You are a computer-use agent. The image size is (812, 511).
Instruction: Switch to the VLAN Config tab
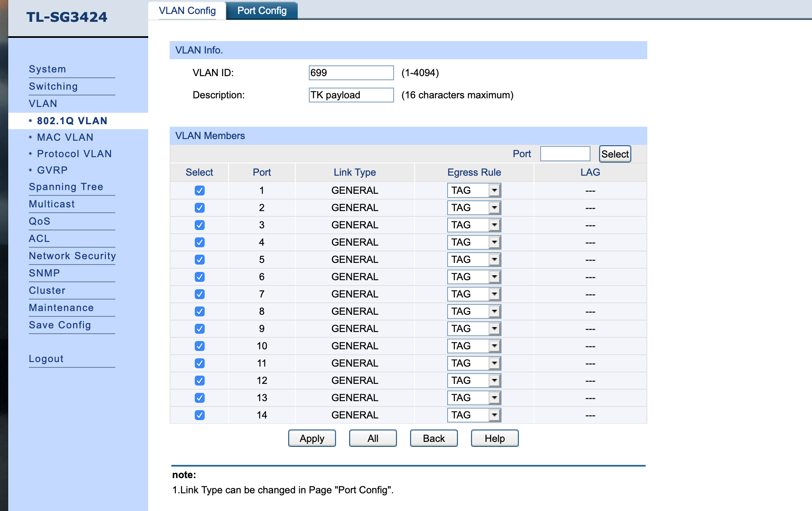pyautogui.click(x=187, y=11)
